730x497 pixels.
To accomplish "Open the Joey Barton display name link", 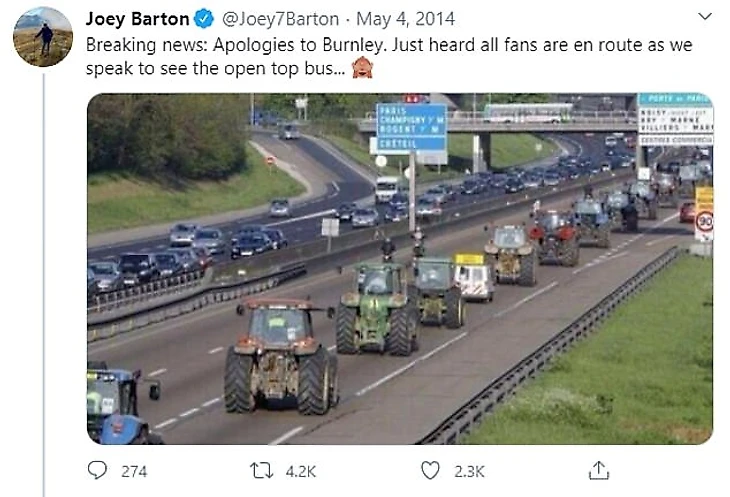I will (x=137, y=19).
